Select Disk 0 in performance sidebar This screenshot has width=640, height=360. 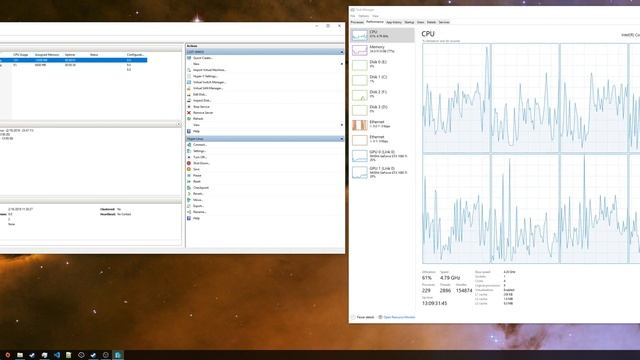click(382, 65)
